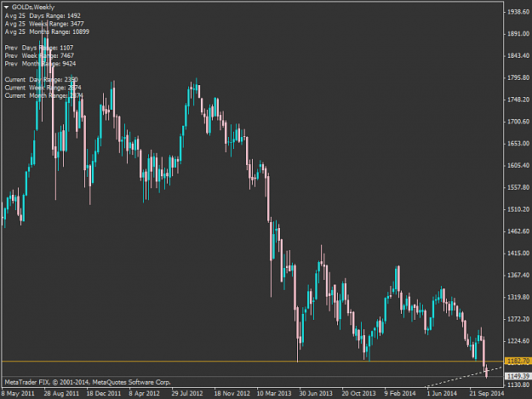
Task: Click the GOLDs,Weekly chart title
Action: coord(33,7)
